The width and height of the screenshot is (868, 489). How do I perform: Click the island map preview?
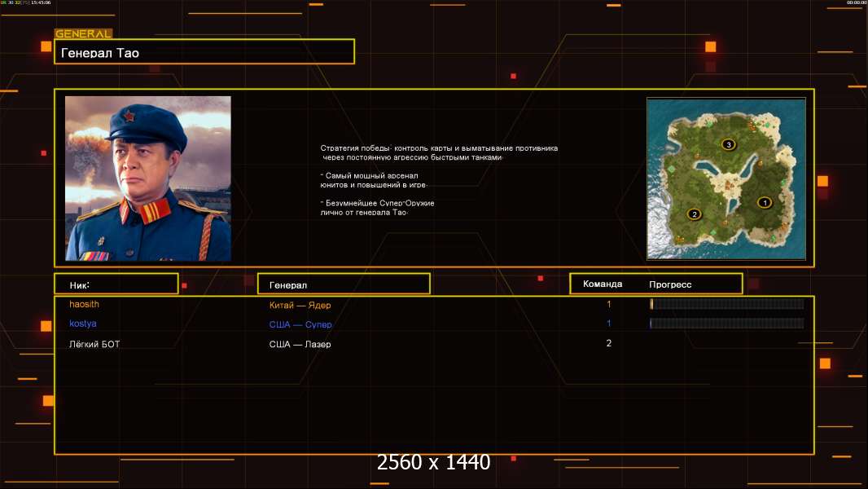click(x=726, y=178)
